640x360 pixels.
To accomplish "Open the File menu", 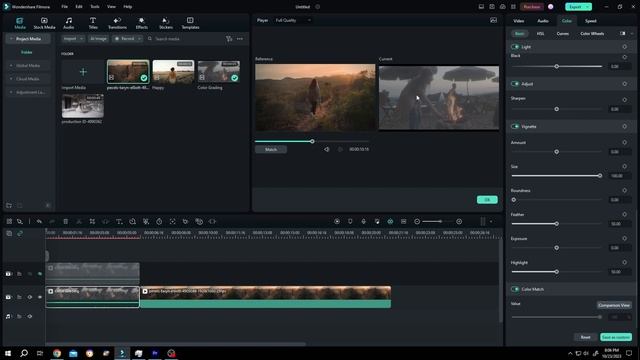I will (x=64, y=7).
